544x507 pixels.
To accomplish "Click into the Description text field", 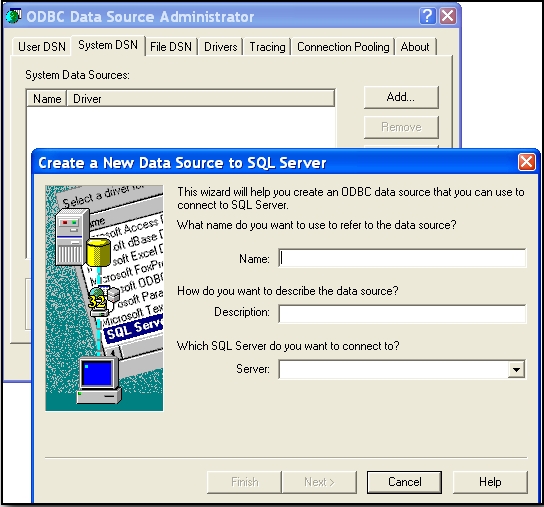I will [402, 314].
